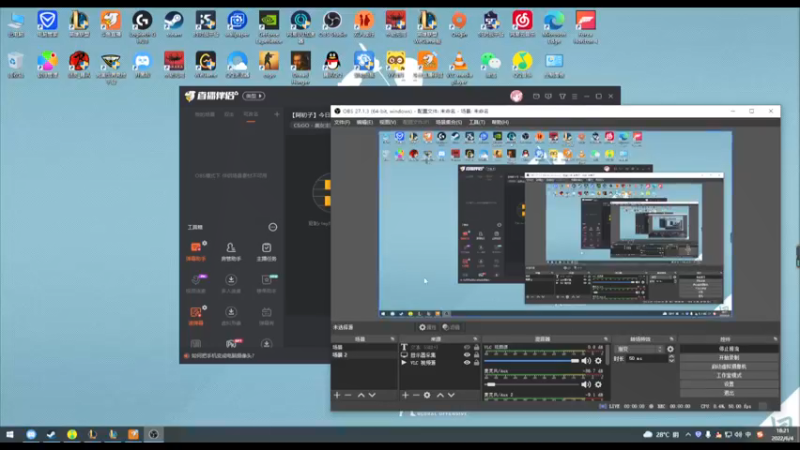Move source up in OBS sources list
The width and height of the screenshot is (800, 450).
(x=440, y=395)
